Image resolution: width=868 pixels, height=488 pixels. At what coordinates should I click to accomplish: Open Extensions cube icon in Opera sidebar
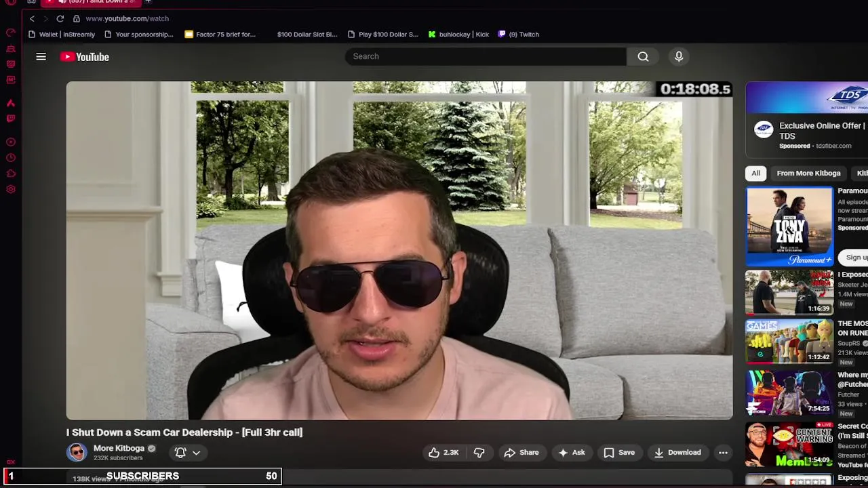click(x=11, y=174)
